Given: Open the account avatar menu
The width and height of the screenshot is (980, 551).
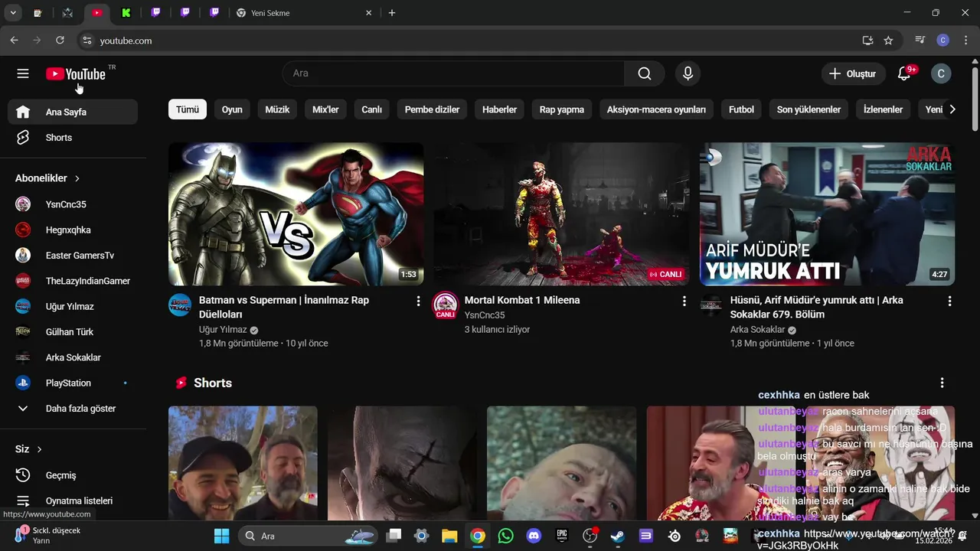Looking at the screenshot, I should (941, 73).
